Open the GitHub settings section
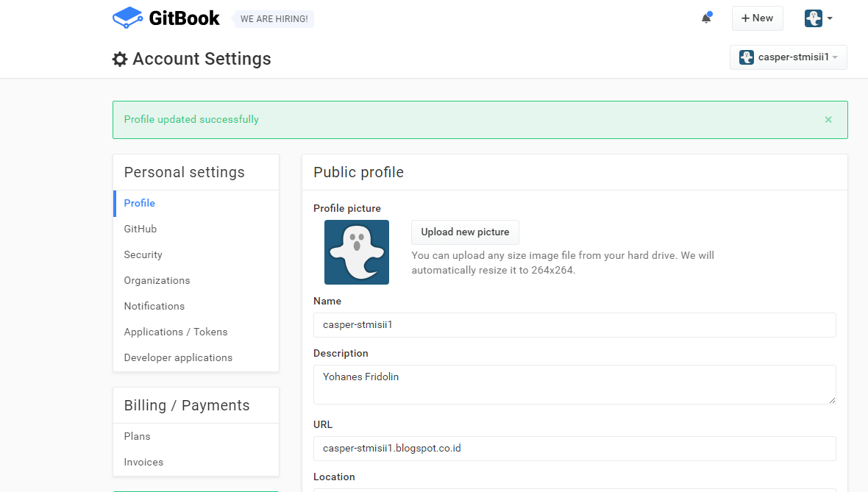 coord(140,229)
